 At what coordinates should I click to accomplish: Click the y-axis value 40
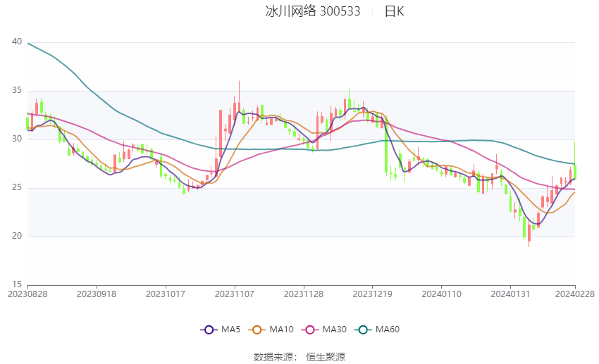17,42
